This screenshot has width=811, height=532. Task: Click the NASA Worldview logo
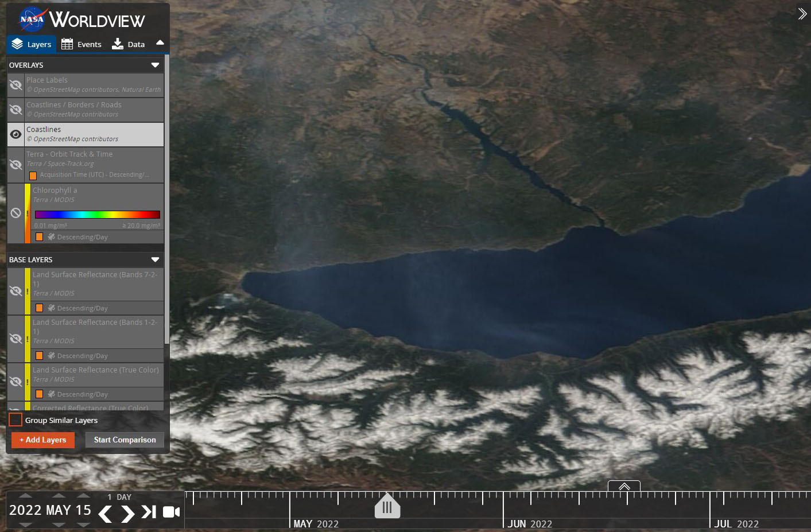pos(82,20)
